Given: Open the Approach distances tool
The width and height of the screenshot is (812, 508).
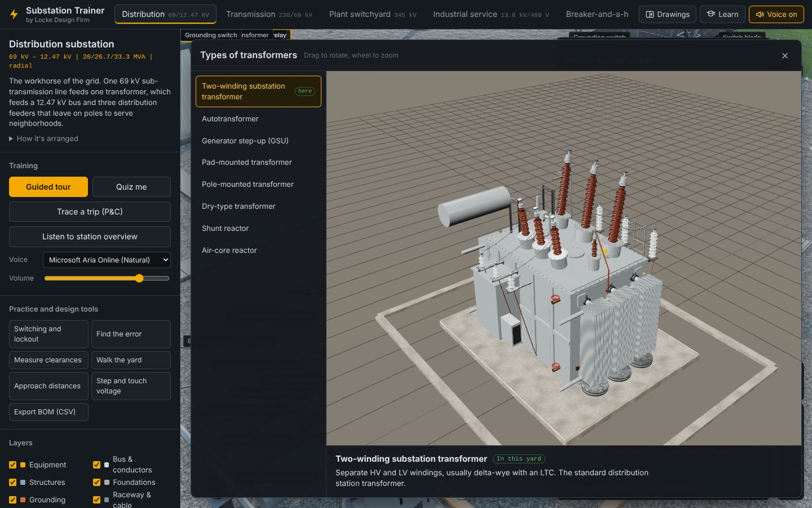Looking at the screenshot, I should pyautogui.click(x=48, y=386).
